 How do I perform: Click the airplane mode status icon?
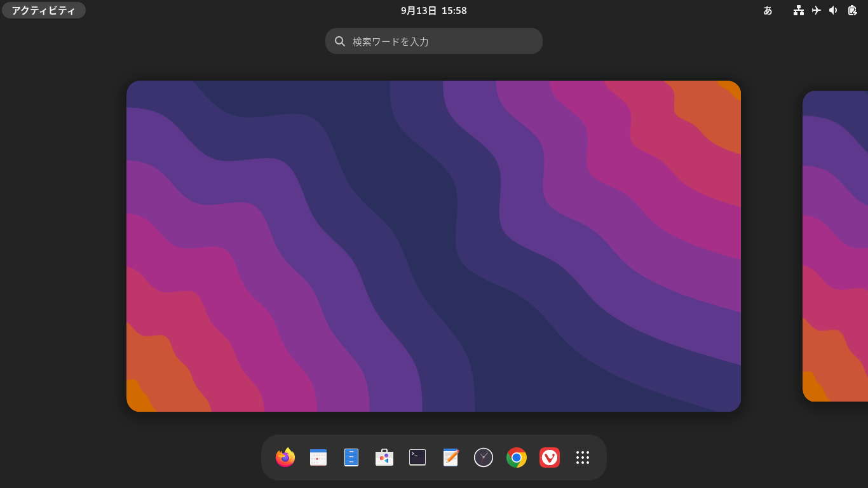pos(817,10)
